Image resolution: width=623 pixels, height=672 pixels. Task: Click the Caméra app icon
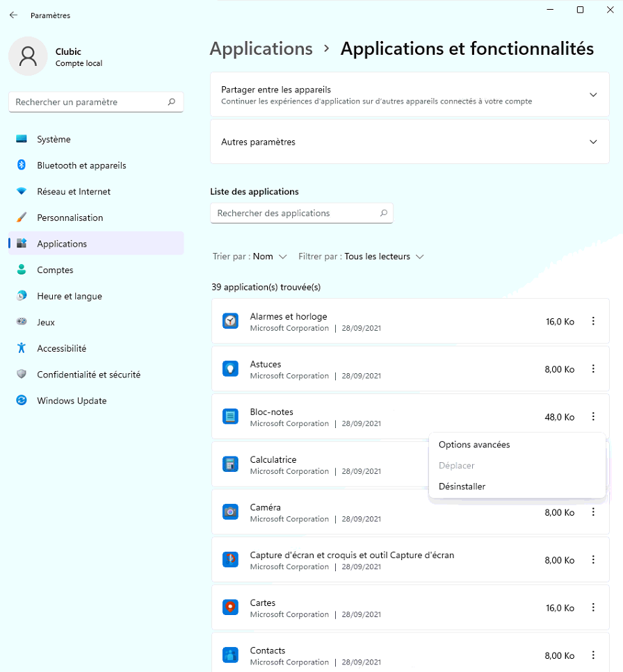[230, 512]
